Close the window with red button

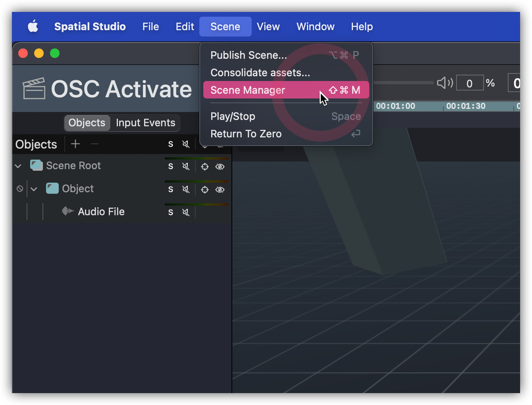pos(23,53)
